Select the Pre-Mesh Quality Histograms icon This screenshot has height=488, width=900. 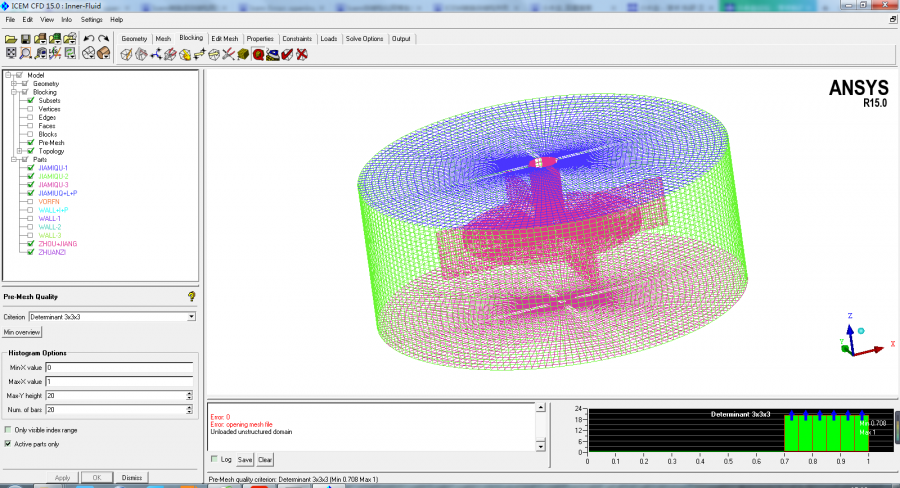(x=258, y=54)
